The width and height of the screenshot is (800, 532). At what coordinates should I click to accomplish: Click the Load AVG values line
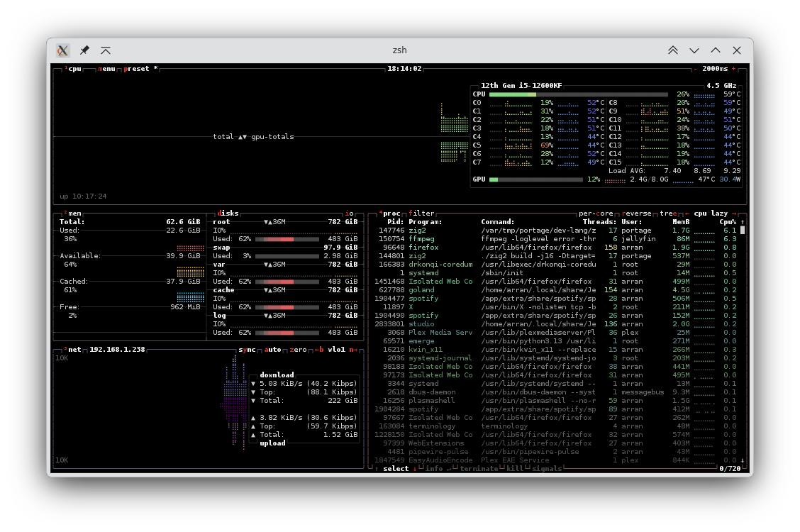674,171
